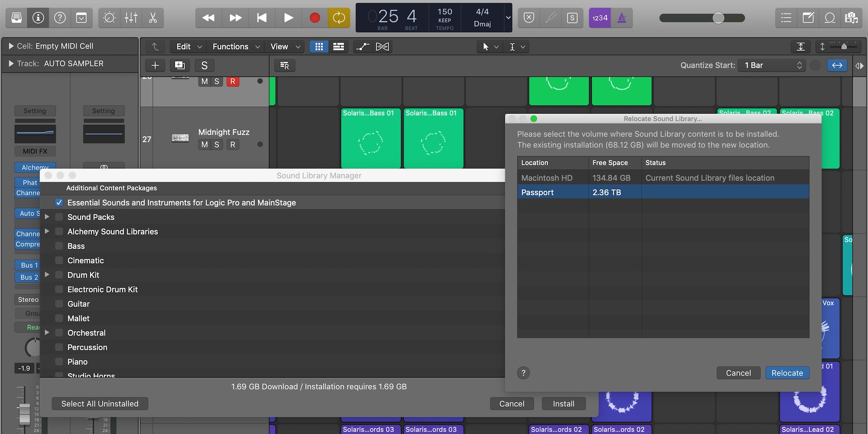Viewport: 868px width, 434px height.
Task: Uncheck Essential Sounds and Instruments package
Action: coord(59,202)
